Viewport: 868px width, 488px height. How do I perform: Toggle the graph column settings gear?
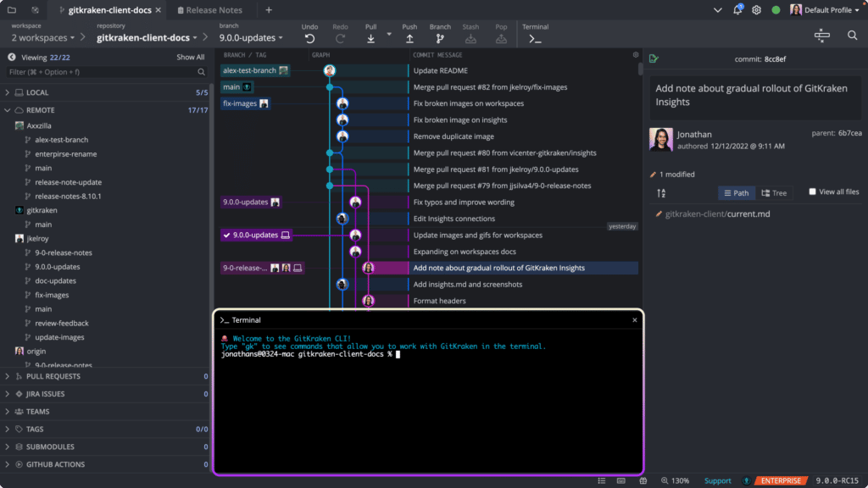[x=635, y=53]
